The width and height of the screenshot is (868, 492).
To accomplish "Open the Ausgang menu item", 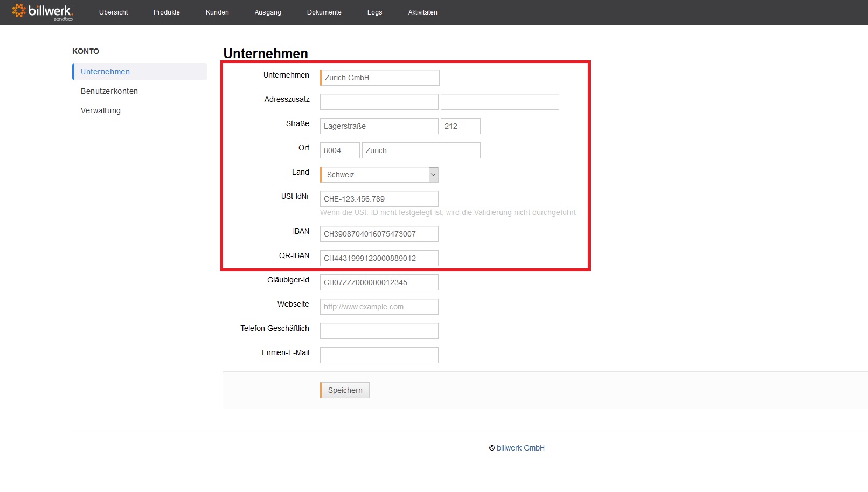I will [x=268, y=12].
